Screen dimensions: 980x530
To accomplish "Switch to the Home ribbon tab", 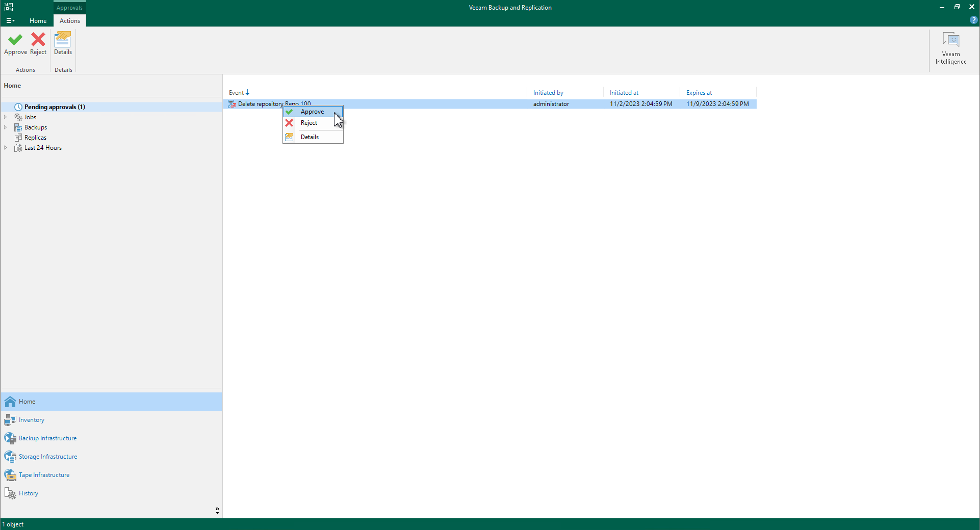I will pyautogui.click(x=38, y=21).
